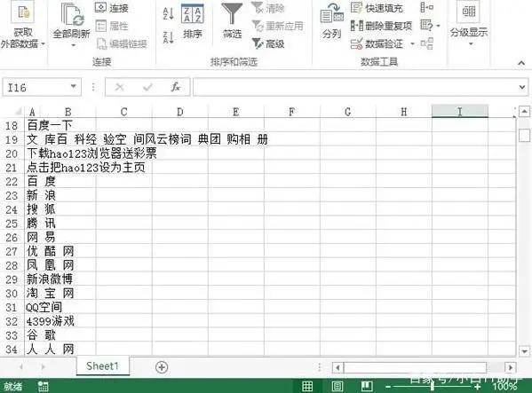This screenshot has height=393, width=532.
Task: Open Connections (连接) button
Action: (111, 8)
